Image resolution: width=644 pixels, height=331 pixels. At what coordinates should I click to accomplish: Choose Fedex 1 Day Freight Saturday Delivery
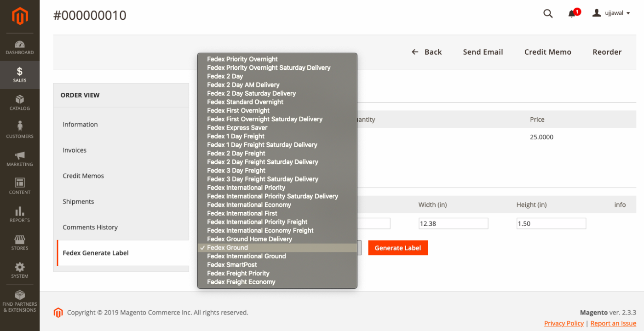[277, 145]
